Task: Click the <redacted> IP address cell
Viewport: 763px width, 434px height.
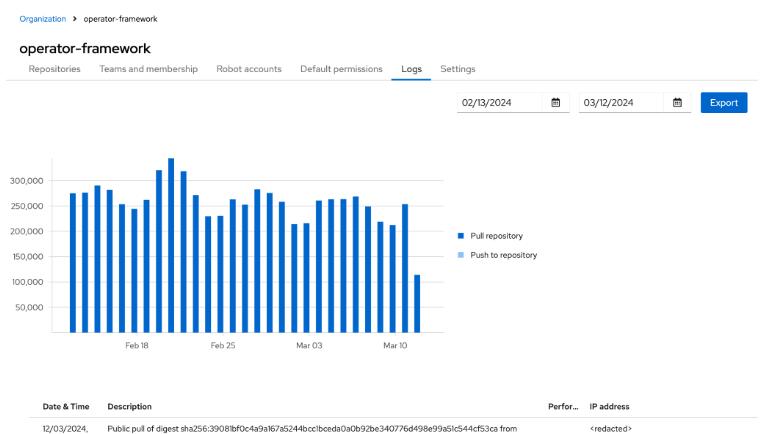Action: click(611, 429)
